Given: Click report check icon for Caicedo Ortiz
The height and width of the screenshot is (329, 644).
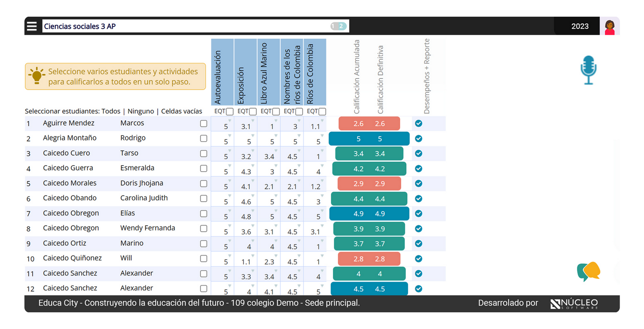Looking at the screenshot, I should coord(419,244).
